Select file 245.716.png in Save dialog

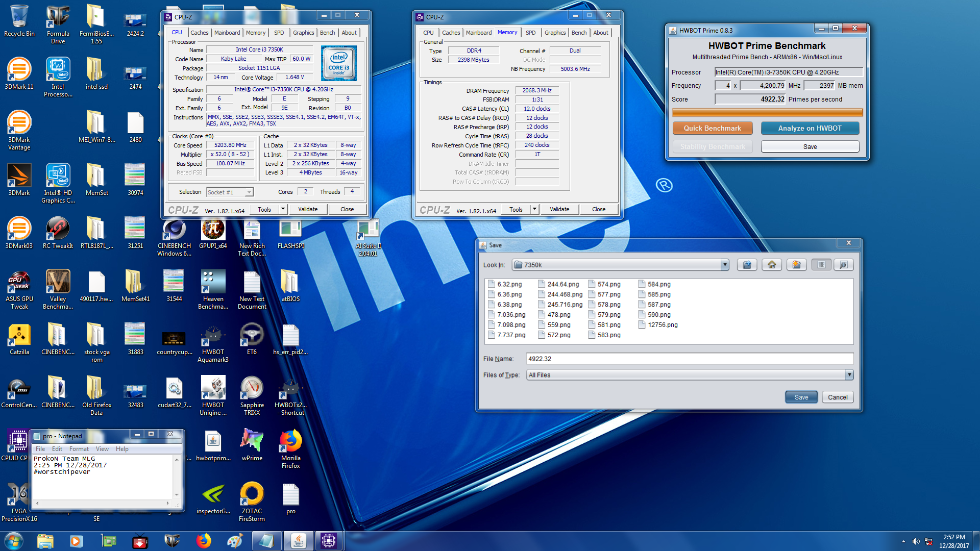pyautogui.click(x=560, y=305)
